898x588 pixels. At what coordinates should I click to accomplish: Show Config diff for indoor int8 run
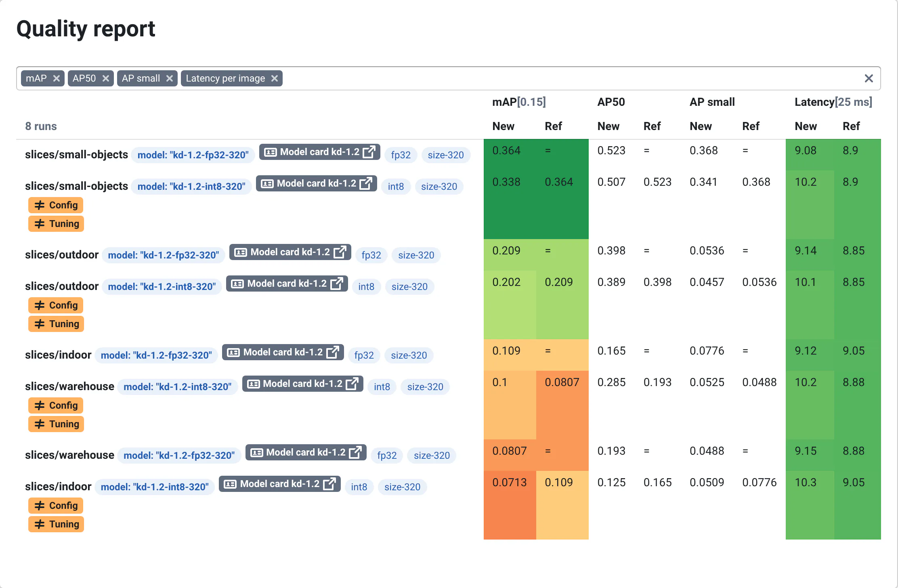(56, 506)
